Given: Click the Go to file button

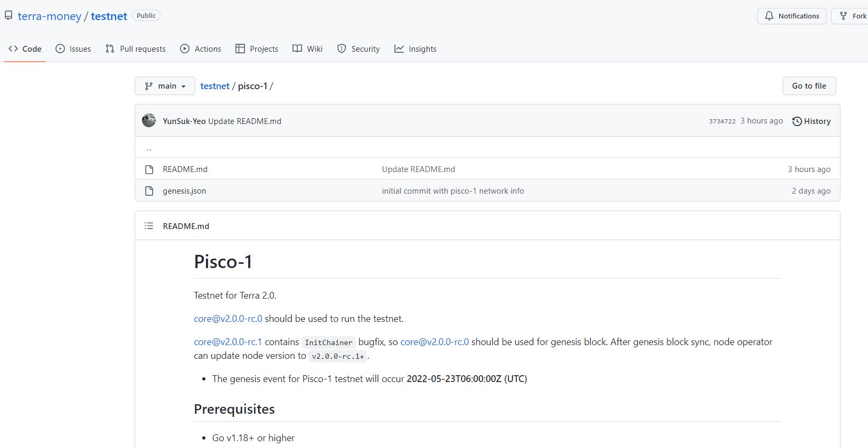Looking at the screenshot, I should [809, 86].
